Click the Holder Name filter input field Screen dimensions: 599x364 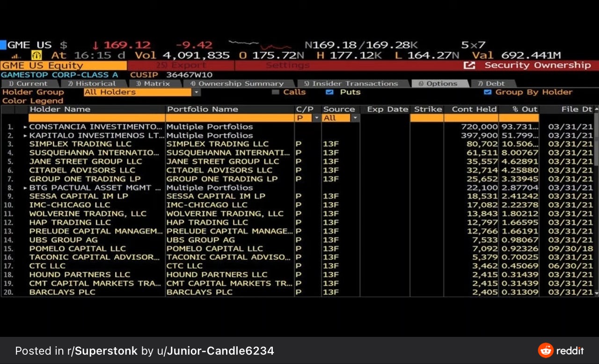(x=96, y=118)
